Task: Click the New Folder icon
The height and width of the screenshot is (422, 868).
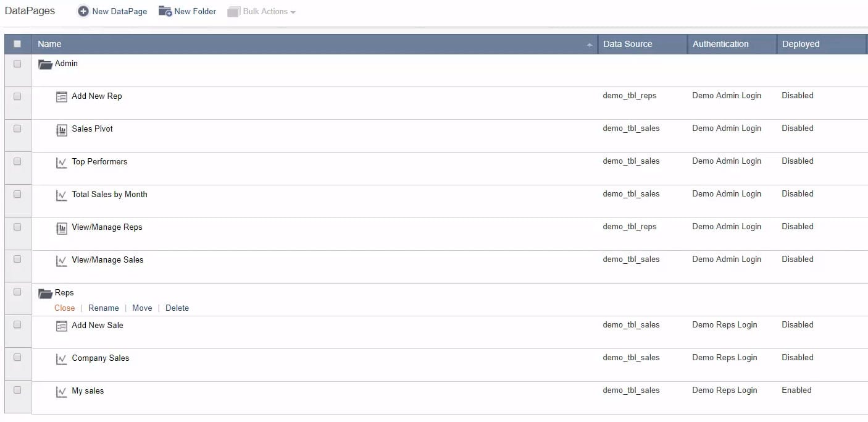Action: tap(165, 11)
